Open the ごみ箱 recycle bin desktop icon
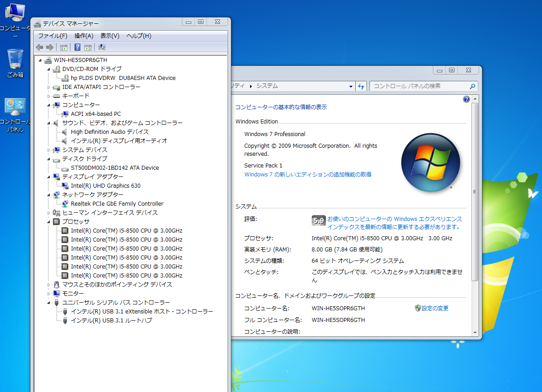 coord(15,63)
